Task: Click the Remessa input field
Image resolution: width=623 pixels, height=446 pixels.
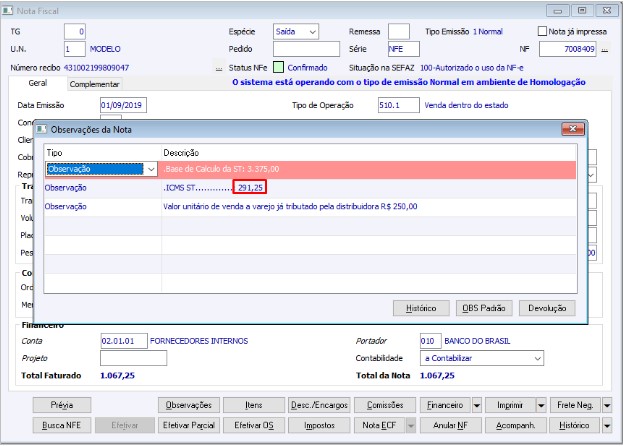Action: click(399, 32)
